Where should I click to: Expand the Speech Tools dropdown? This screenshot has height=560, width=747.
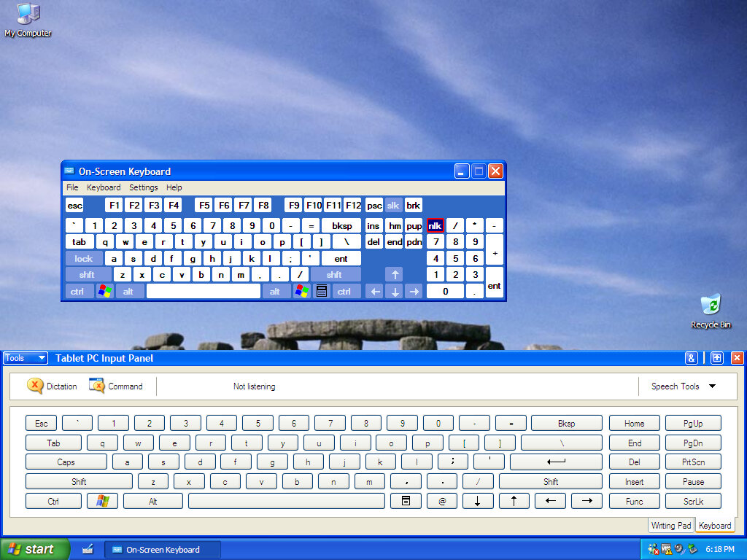[x=684, y=386]
